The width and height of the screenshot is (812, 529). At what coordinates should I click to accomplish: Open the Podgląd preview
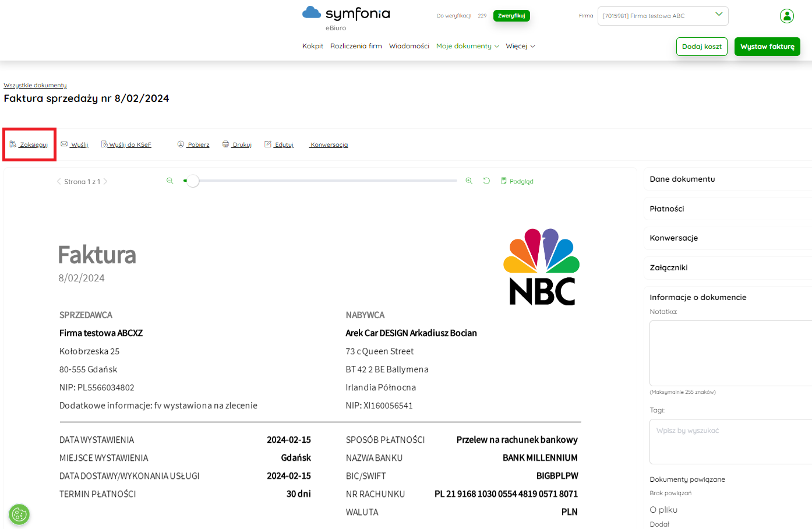(517, 181)
